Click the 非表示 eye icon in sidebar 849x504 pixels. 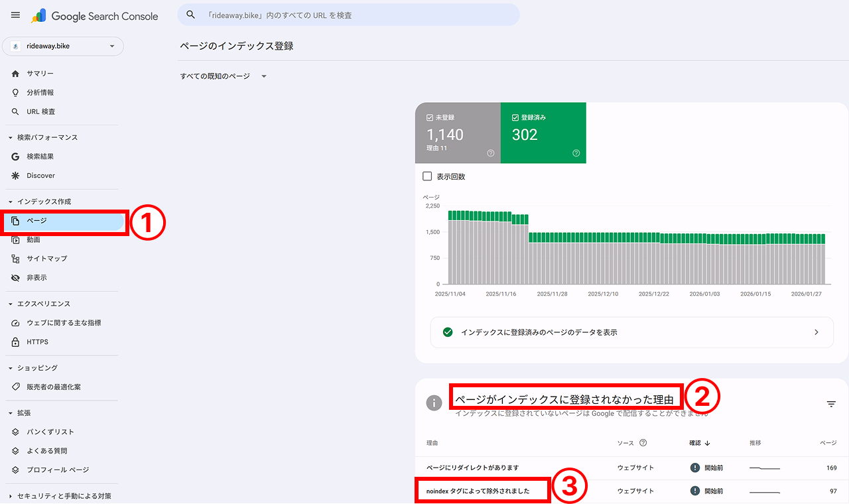point(15,277)
